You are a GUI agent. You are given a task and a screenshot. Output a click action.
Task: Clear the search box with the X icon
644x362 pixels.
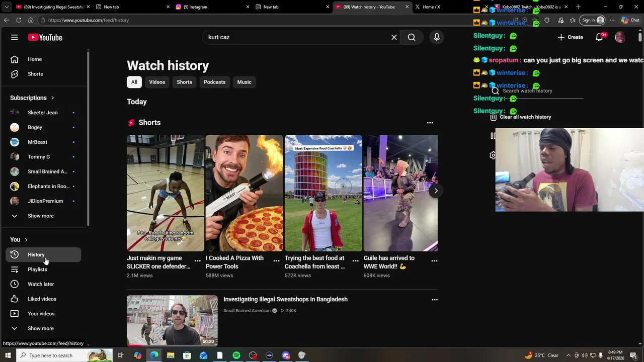tap(394, 37)
